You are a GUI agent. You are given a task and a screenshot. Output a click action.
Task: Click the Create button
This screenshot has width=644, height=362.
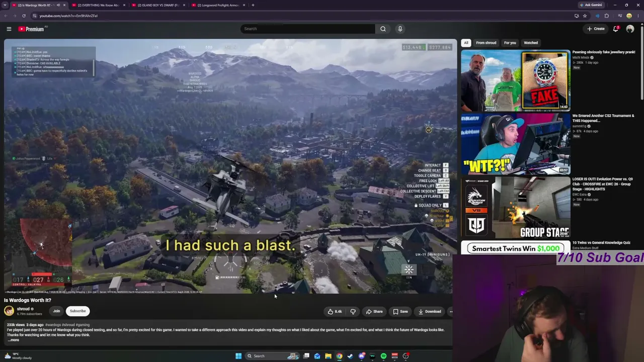[x=596, y=29]
